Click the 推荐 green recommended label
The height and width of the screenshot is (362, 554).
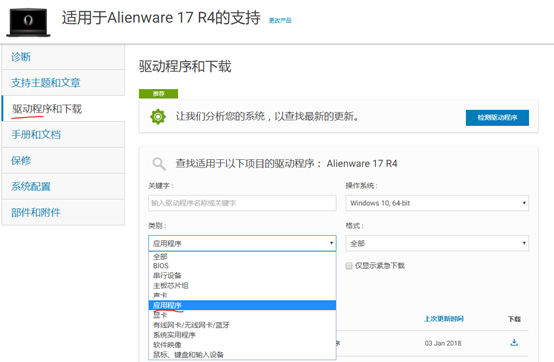tap(158, 94)
